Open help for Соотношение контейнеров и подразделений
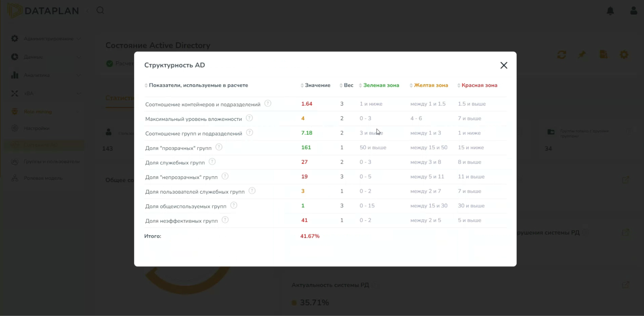This screenshot has width=644, height=316. coord(268,103)
